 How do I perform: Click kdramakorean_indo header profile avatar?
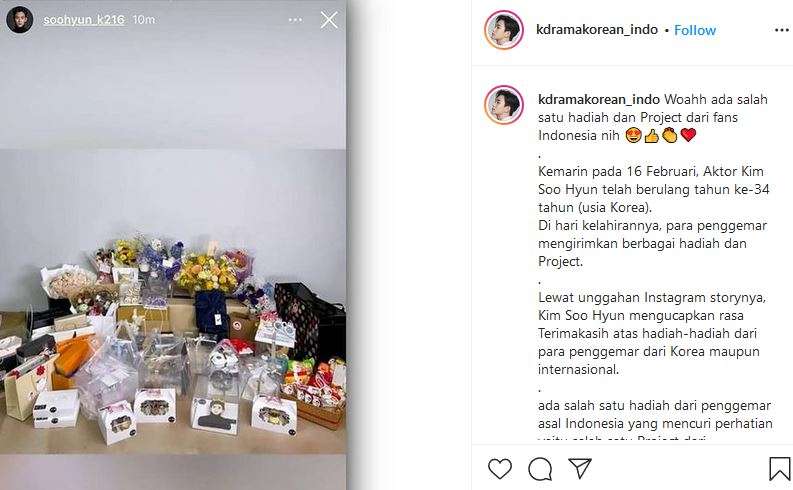pyautogui.click(x=504, y=30)
